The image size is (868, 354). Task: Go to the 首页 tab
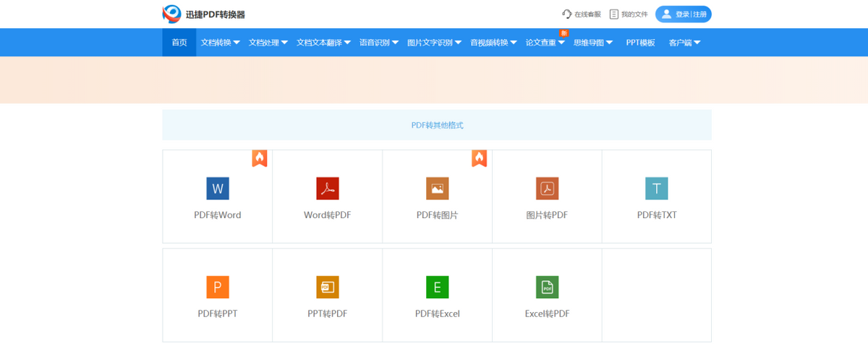179,43
